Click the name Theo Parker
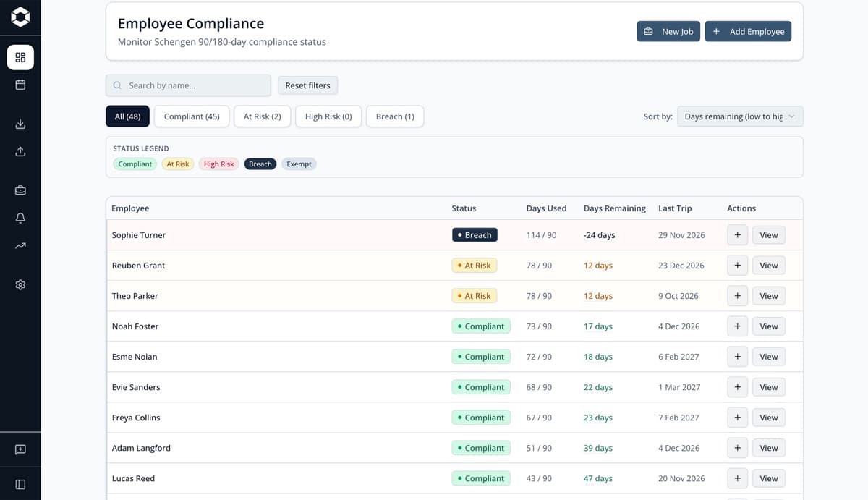 coord(135,296)
